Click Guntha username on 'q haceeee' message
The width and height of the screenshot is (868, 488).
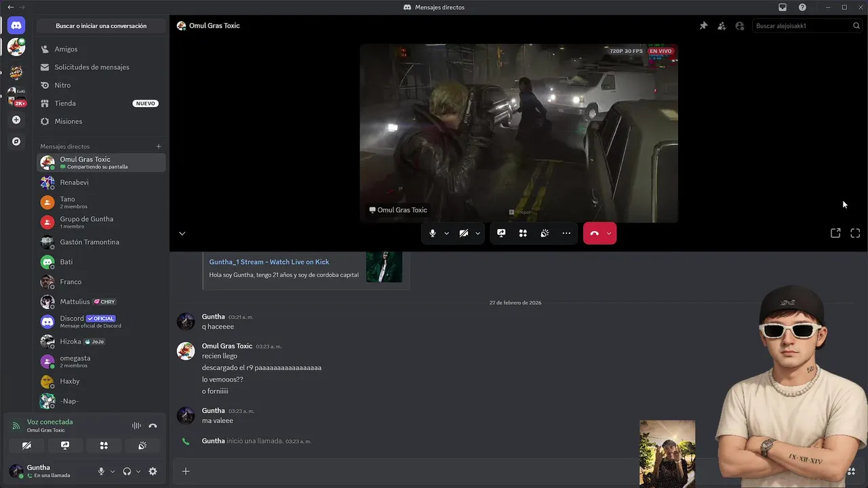point(213,317)
